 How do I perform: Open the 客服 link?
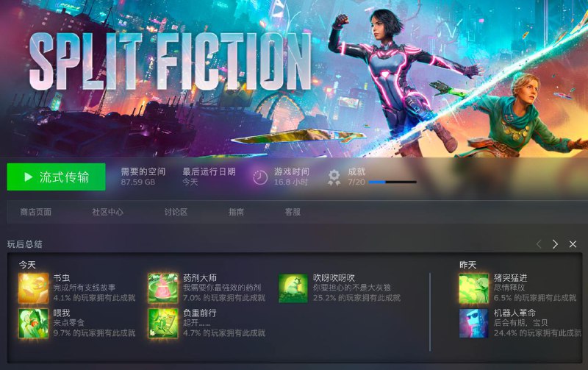[x=293, y=212]
